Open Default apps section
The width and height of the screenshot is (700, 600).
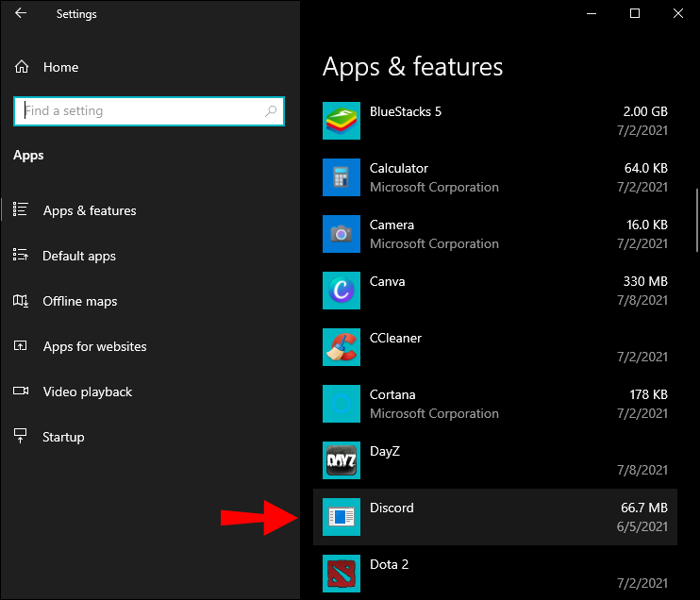(79, 257)
